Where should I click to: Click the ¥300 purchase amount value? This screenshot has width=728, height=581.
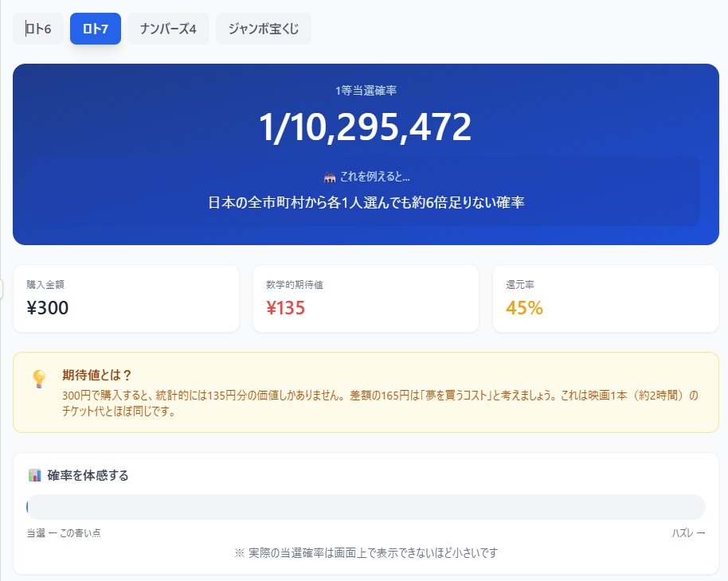47,308
